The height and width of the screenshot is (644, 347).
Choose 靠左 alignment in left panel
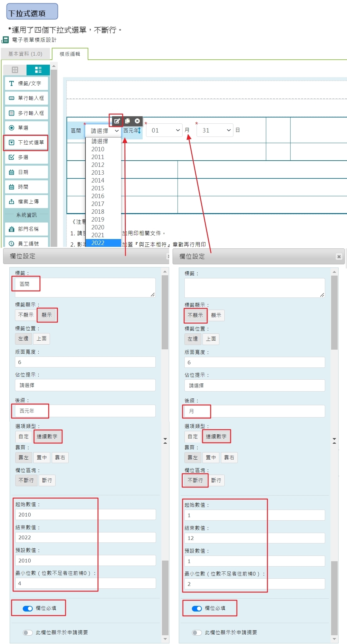click(23, 457)
